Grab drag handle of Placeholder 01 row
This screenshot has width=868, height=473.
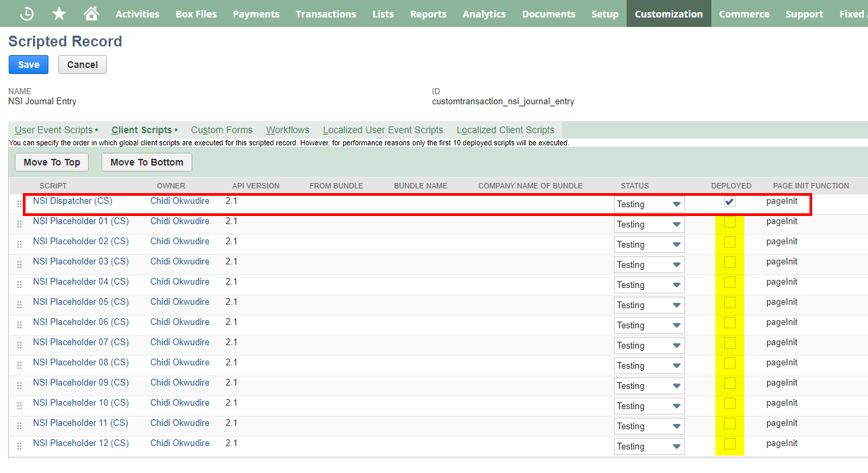[x=19, y=224]
